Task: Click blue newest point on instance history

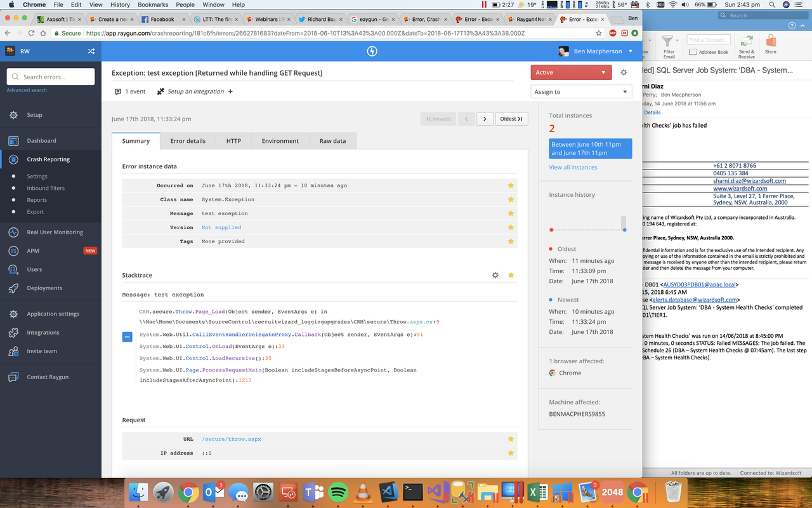Action: tap(624, 230)
